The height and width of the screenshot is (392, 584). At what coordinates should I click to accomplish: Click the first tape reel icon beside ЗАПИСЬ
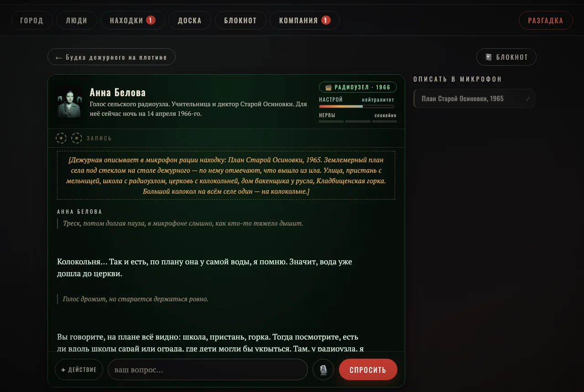coord(61,138)
